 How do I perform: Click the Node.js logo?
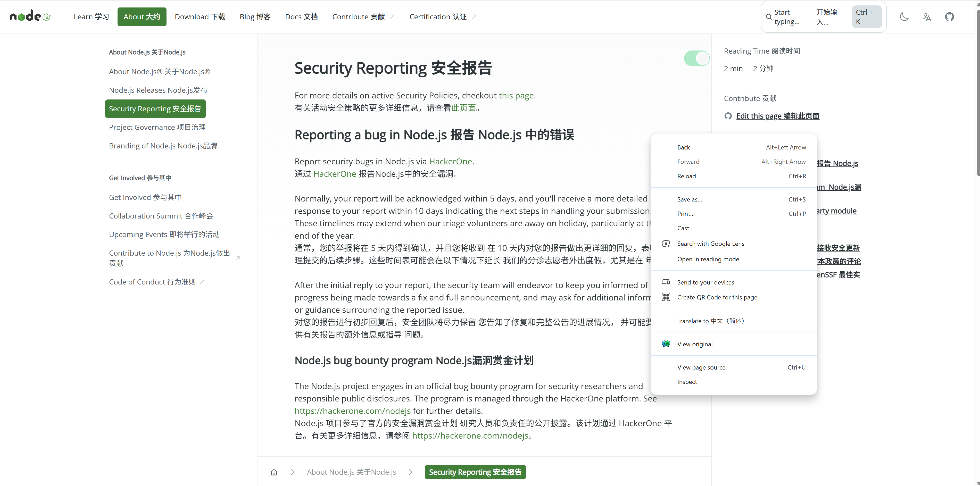pyautogui.click(x=30, y=16)
